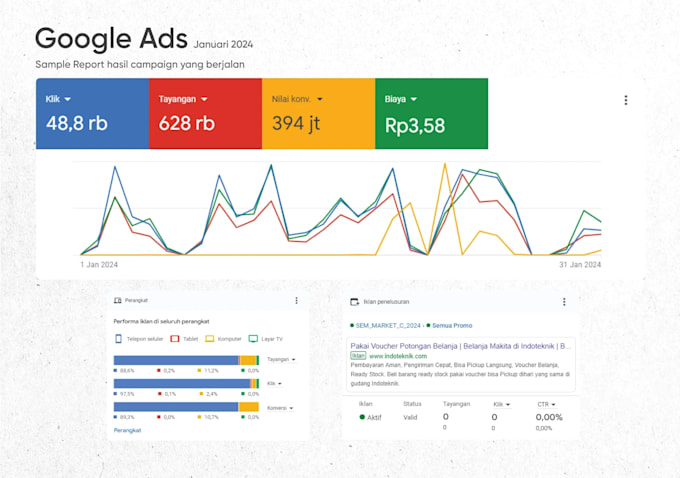Screen dimensions: 680x478
Task: Click the Layar TV legend icon
Action: [x=253, y=339]
